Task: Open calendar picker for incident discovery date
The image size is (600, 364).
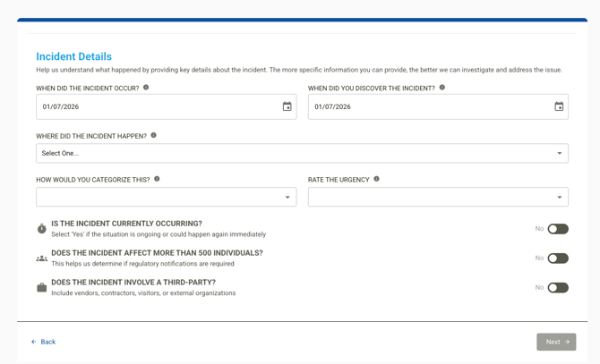Action: coord(559,106)
